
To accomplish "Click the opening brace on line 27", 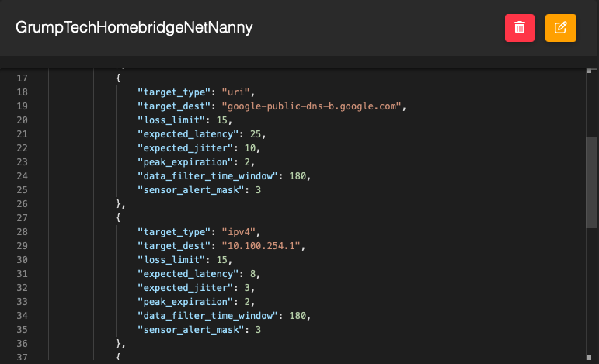I will (x=118, y=218).
